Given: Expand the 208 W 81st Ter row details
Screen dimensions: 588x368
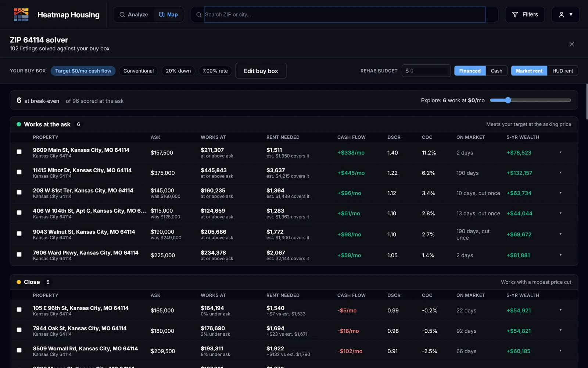Looking at the screenshot, I should pos(560,193).
